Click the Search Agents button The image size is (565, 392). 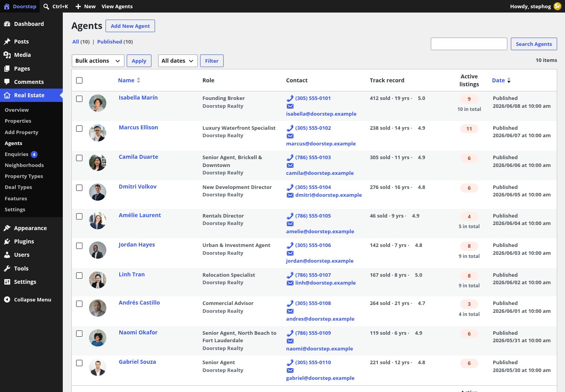click(x=534, y=44)
